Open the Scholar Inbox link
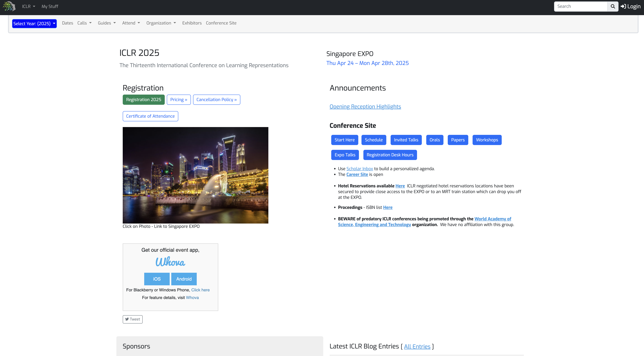Image resolution: width=644 pixels, height=356 pixels. click(x=360, y=169)
